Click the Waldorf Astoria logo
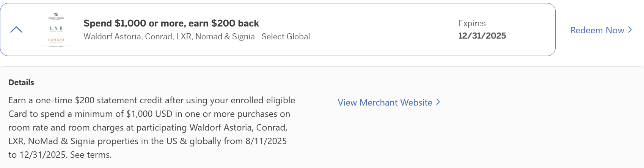This screenshot has height=168, width=644. (x=56, y=16)
